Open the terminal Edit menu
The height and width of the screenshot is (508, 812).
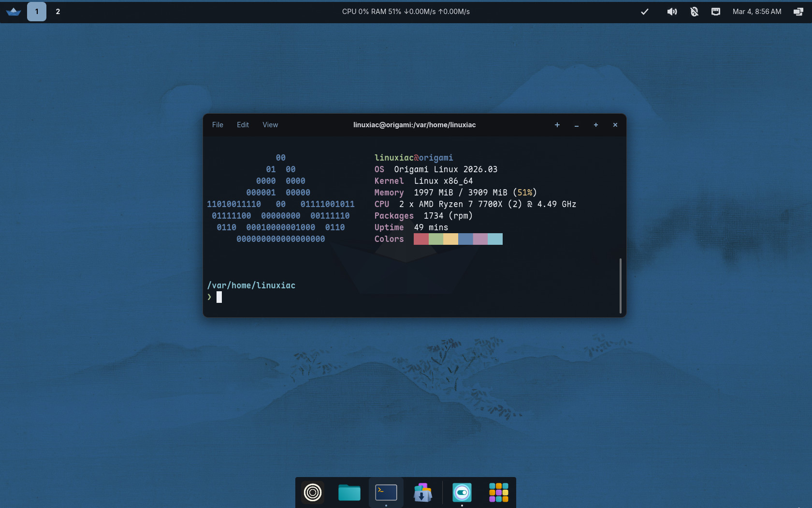pyautogui.click(x=243, y=125)
